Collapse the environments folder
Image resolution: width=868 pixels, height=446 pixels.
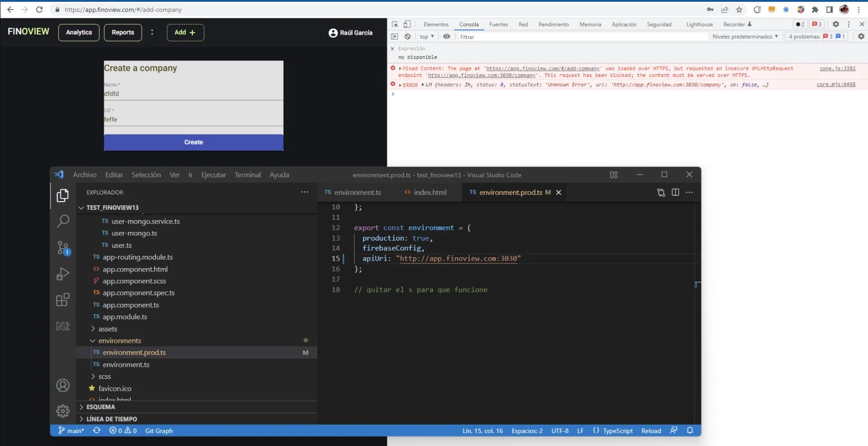point(119,341)
